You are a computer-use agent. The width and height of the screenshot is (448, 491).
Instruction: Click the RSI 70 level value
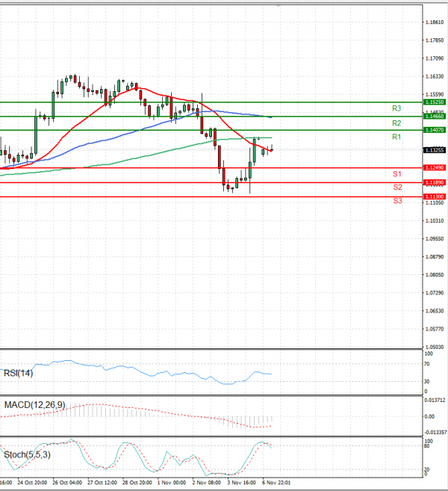click(x=427, y=364)
